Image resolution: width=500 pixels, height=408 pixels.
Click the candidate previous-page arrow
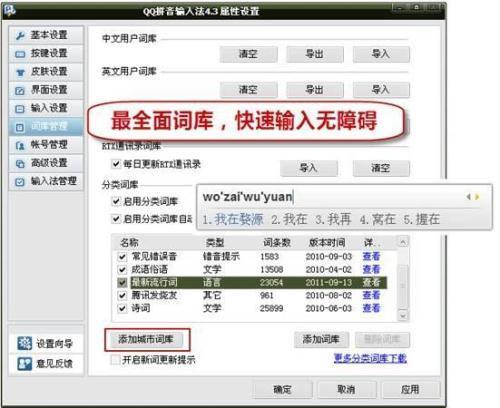(x=469, y=197)
